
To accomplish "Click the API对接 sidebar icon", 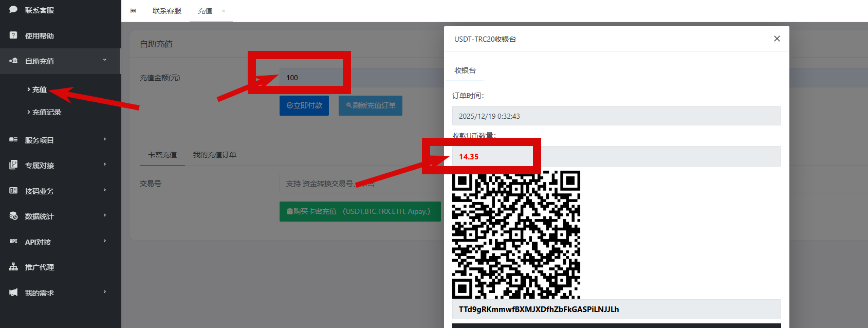I will coord(13,242).
